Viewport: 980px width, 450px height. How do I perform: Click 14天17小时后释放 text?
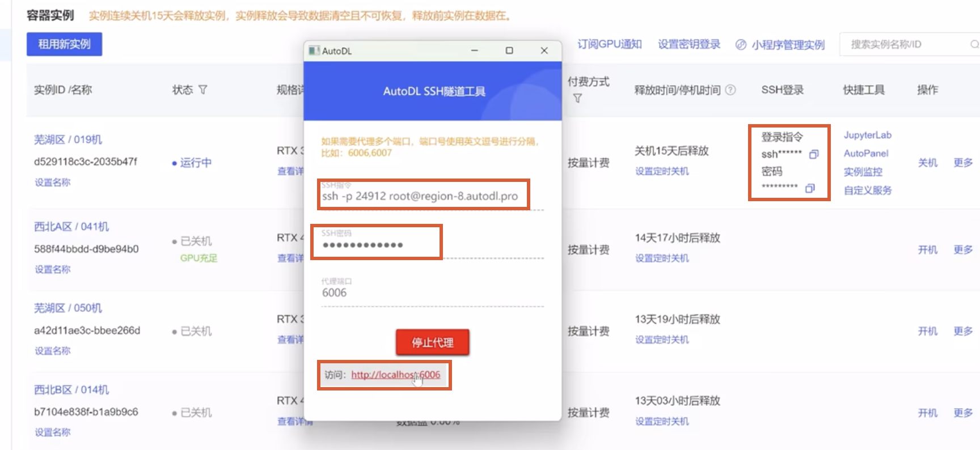click(677, 237)
